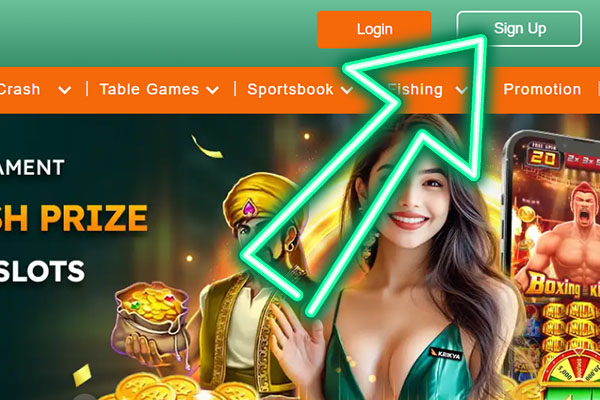Expand the Table Games chevron arrow
This screenshot has height=400, width=600.
[212, 90]
